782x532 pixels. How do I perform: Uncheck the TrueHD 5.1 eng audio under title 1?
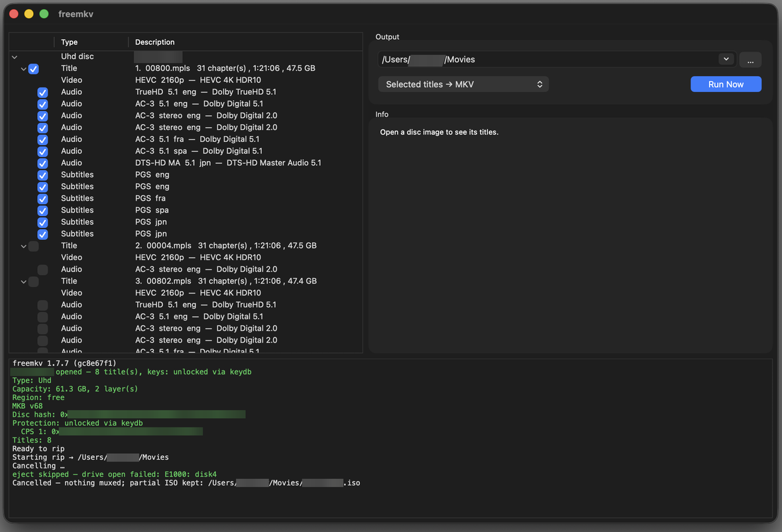click(x=43, y=92)
